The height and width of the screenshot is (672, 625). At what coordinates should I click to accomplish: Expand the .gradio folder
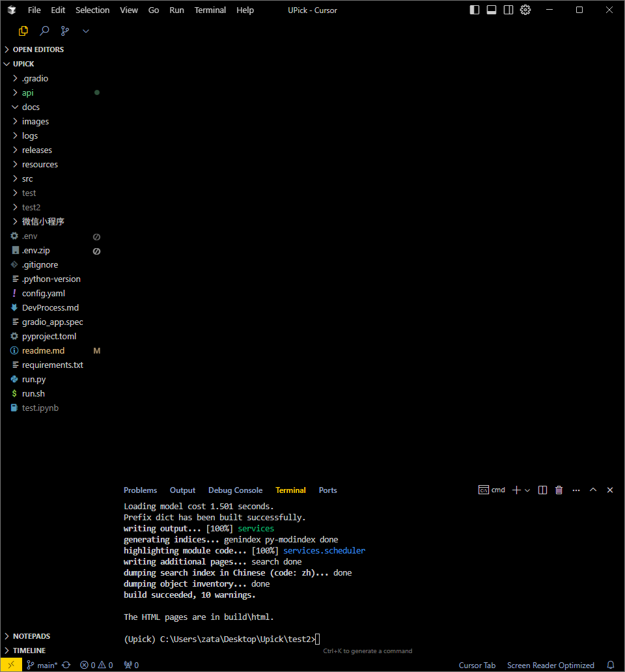coord(52,78)
